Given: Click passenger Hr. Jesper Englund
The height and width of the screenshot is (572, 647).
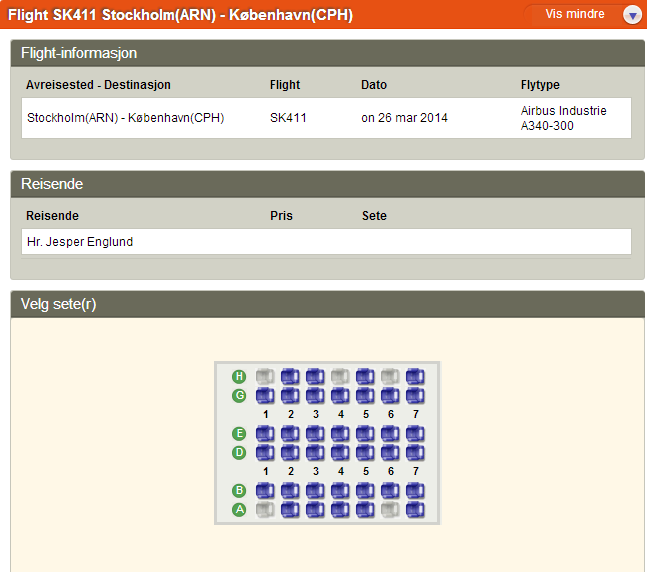Looking at the screenshot, I should 80,242.
